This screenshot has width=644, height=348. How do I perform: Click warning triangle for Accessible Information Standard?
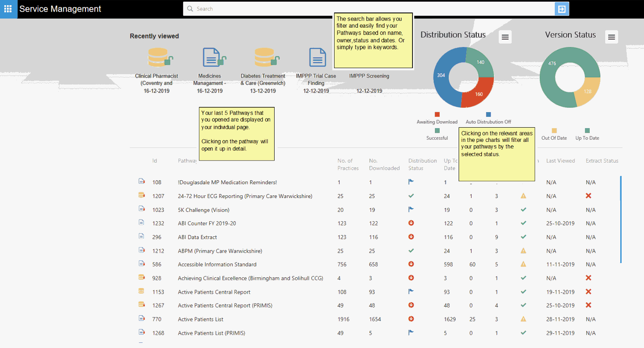pos(523,264)
